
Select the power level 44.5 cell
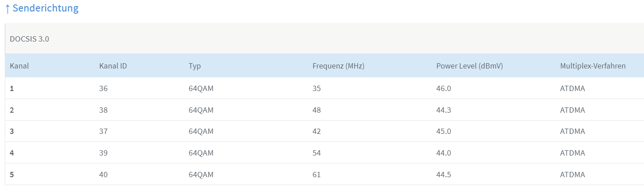pos(443,175)
